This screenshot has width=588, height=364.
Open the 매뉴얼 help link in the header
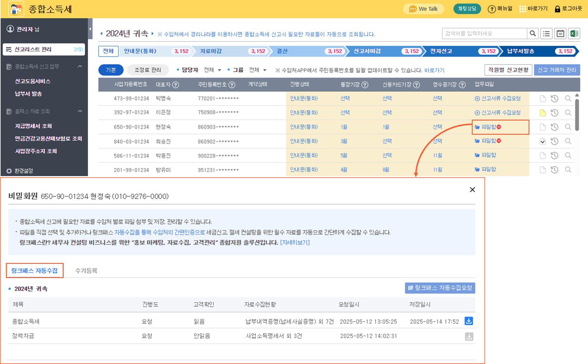click(x=500, y=9)
